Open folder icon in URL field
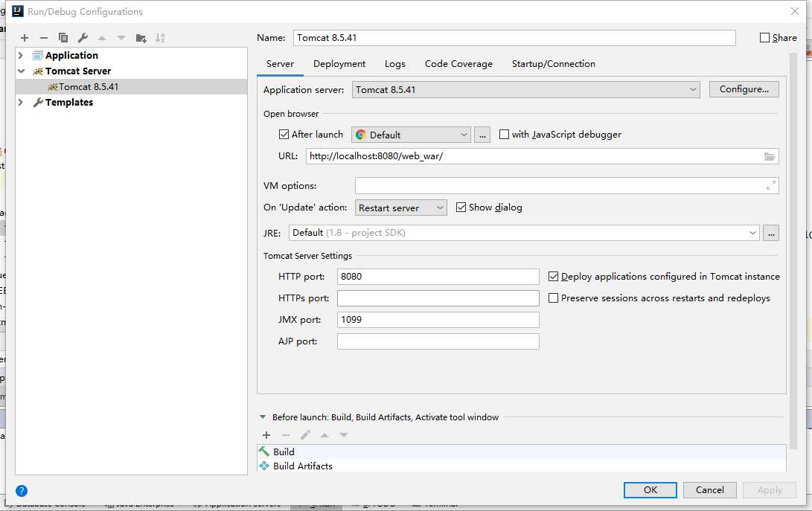Viewport: 812px width, 511px height. [x=770, y=156]
